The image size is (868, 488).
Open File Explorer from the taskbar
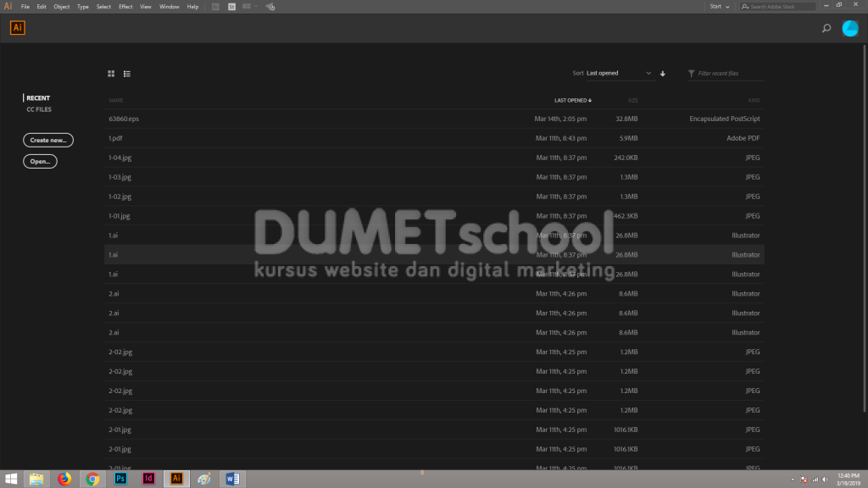(x=36, y=479)
